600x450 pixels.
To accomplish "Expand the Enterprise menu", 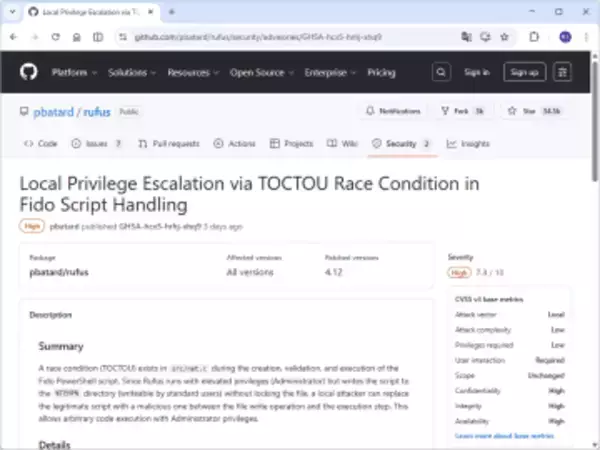I will pos(330,72).
